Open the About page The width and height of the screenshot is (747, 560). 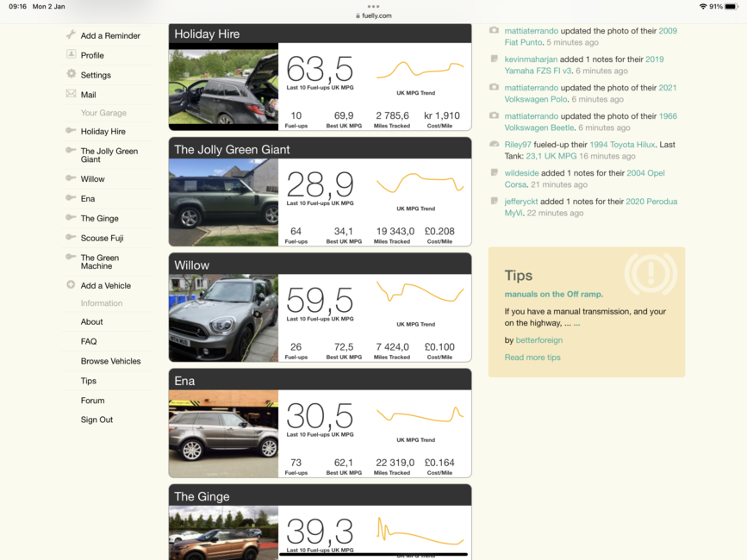[x=92, y=322]
